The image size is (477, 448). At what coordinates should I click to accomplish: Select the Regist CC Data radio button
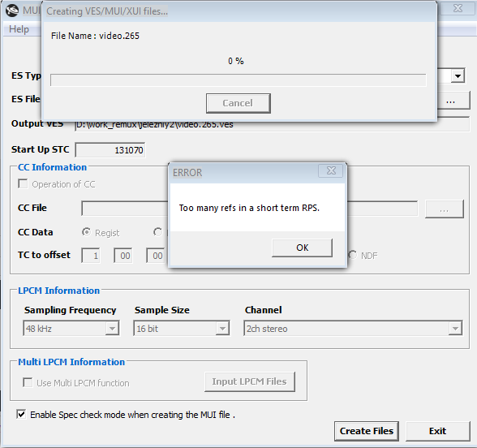pyautogui.click(x=86, y=232)
